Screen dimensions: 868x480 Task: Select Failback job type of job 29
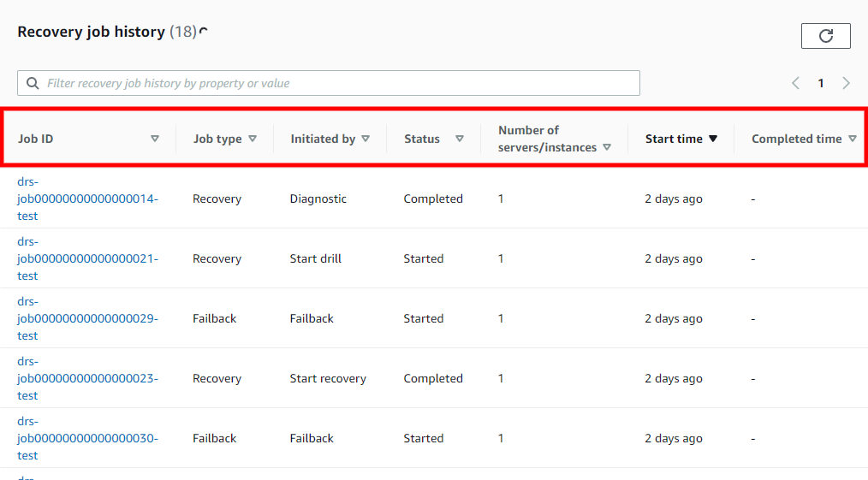click(x=214, y=318)
